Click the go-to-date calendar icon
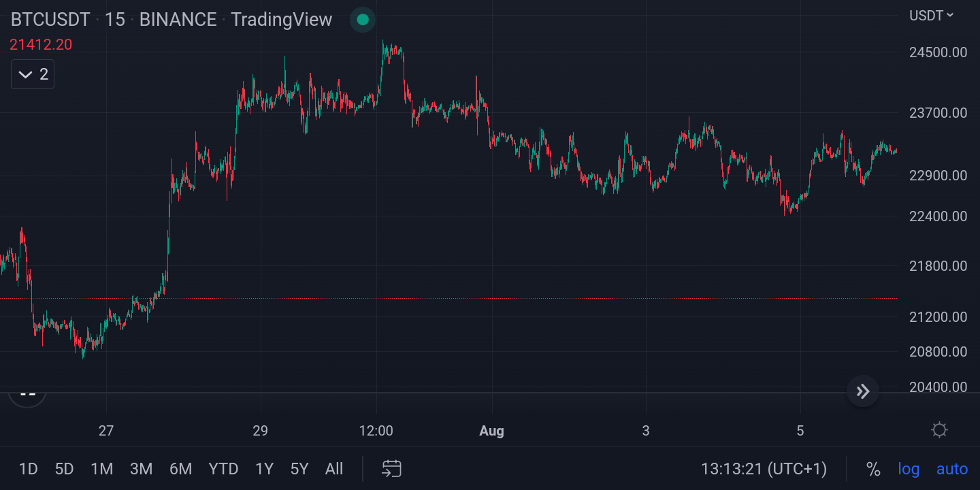The height and width of the screenshot is (490, 980). (391, 469)
